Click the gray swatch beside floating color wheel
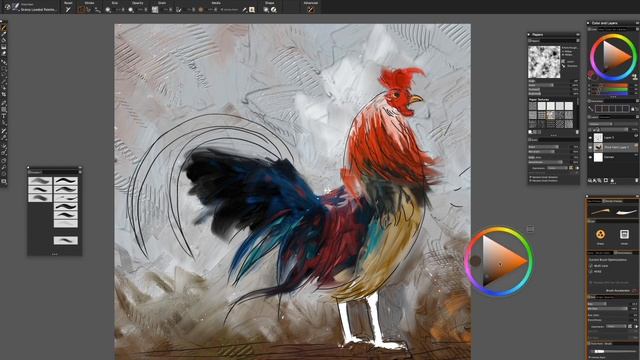 pyautogui.click(x=475, y=261)
